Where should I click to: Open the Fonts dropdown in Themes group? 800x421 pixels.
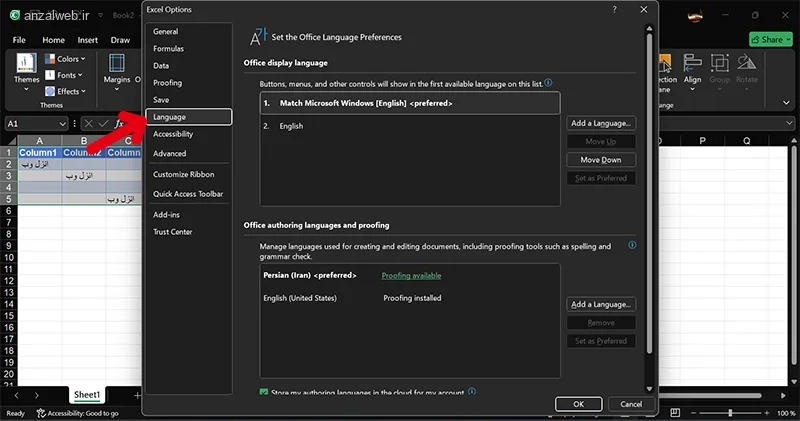pyautogui.click(x=64, y=75)
